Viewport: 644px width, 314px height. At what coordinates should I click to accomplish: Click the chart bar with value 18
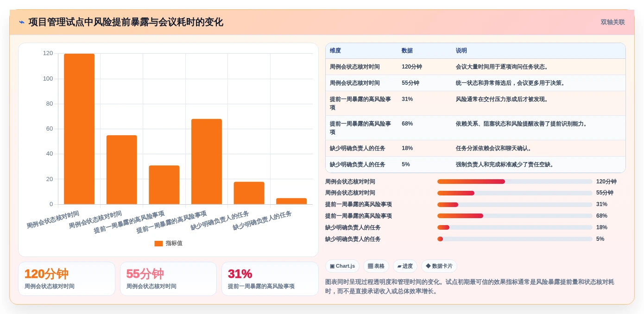click(249, 193)
